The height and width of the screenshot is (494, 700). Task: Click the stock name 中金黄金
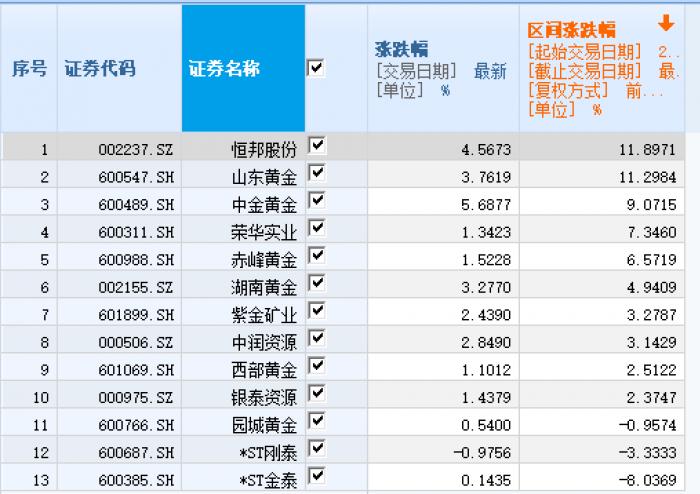pyautogui.click(x=264, y=205)
